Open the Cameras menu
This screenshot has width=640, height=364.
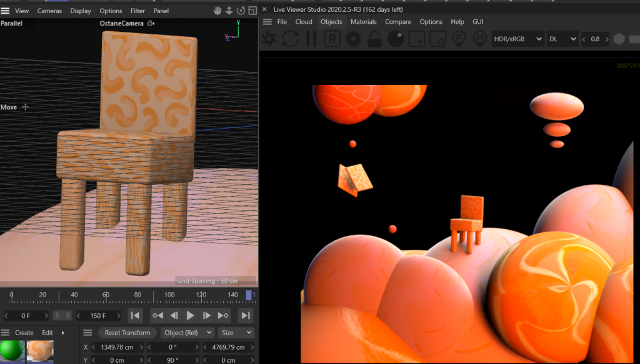tap(49, 11)
